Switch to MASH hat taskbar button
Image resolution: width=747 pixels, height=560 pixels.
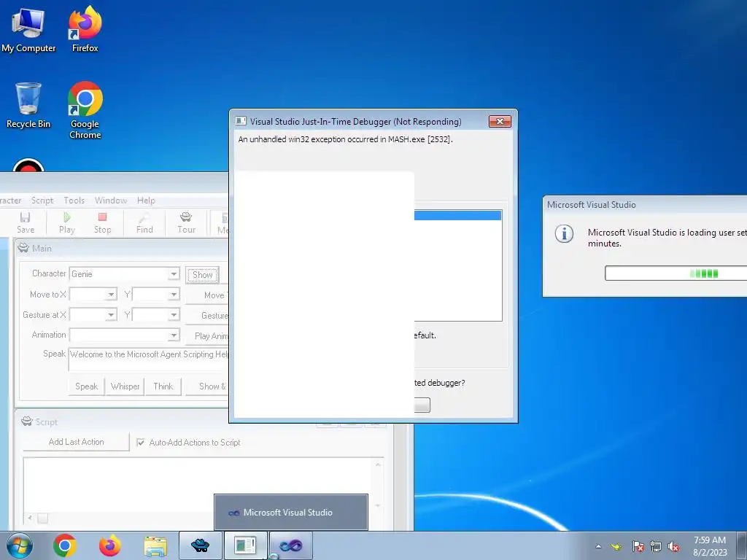coord(201,545)
